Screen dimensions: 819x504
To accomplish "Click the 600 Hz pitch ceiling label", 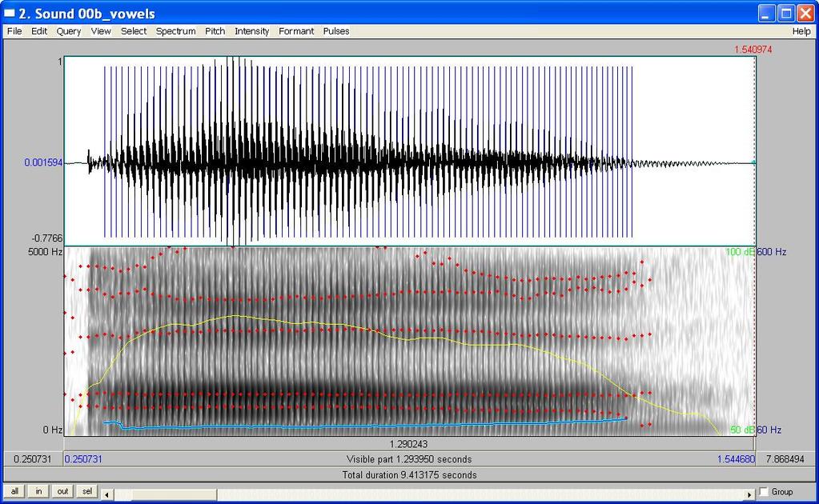I will point(772,252).
